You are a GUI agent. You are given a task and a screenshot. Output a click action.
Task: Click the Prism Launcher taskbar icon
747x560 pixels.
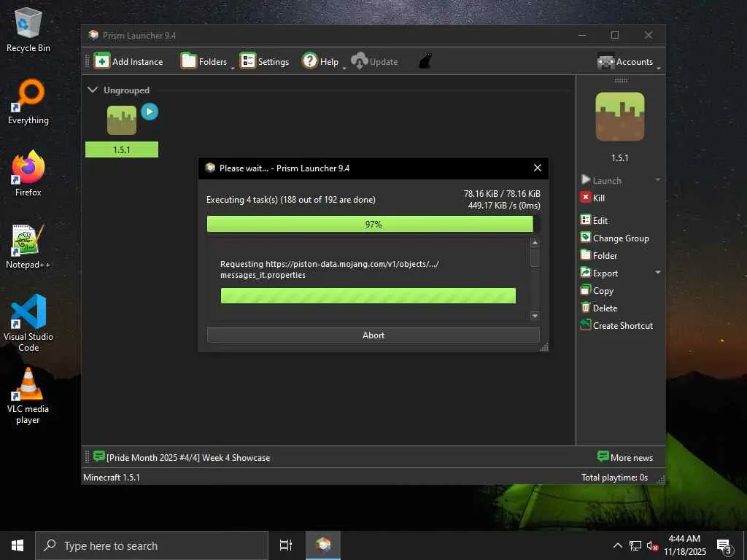click(x=323, y=545)
